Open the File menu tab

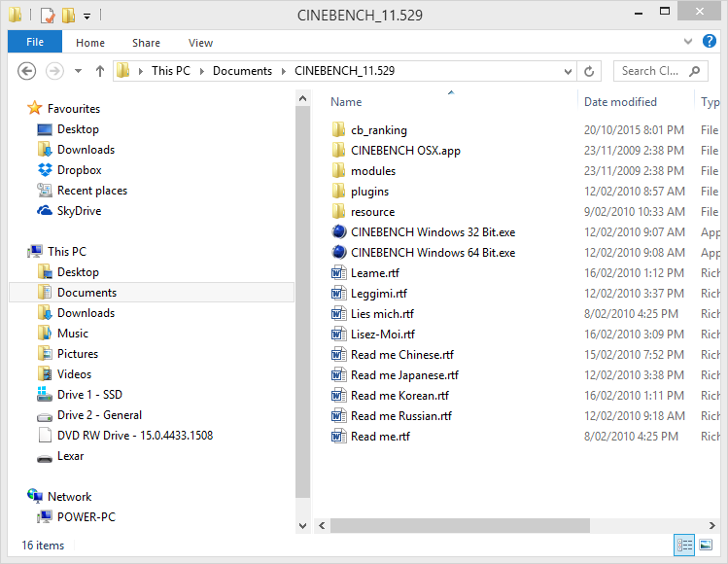35,42
